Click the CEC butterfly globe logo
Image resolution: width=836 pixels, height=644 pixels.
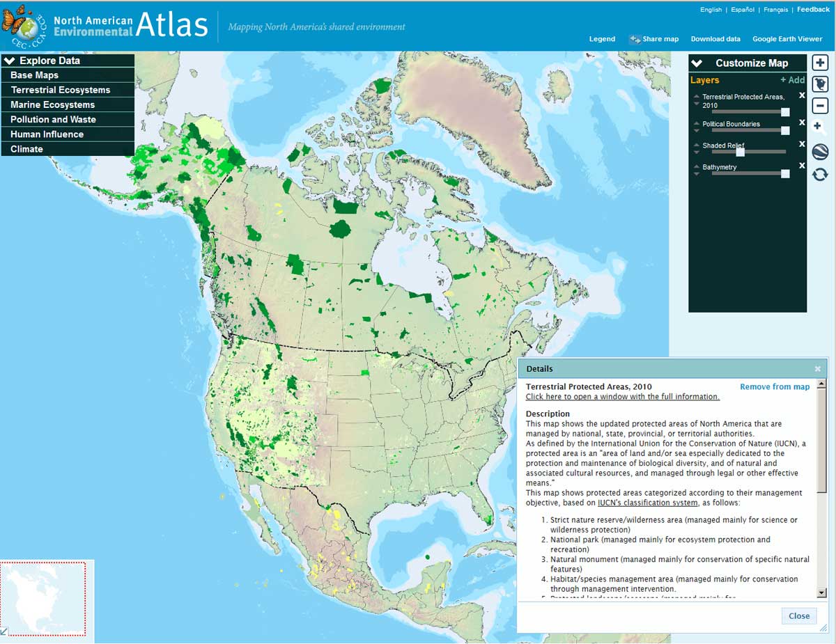(24, 25)
